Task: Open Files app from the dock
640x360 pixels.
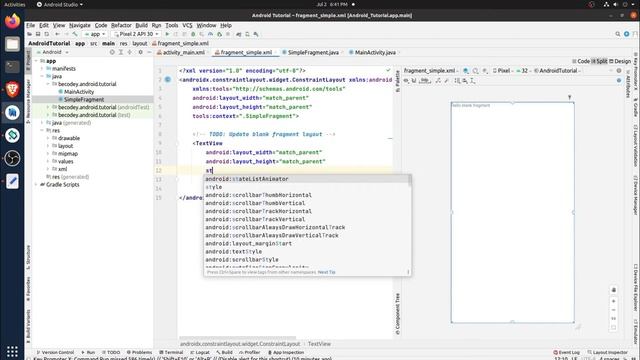Action: [x=12, y=44]
